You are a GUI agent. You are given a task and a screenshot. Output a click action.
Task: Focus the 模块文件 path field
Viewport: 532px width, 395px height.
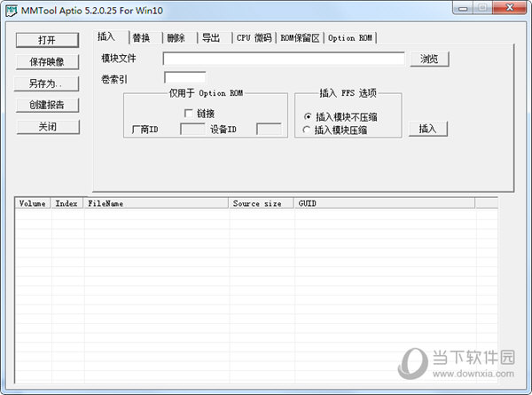point(284,59)
